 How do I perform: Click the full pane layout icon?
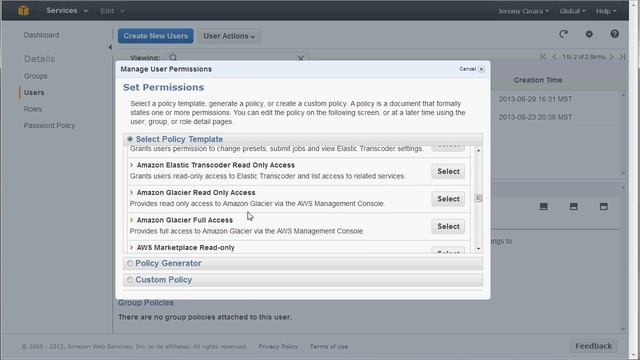pyautogui.click(x=604, y=207)
